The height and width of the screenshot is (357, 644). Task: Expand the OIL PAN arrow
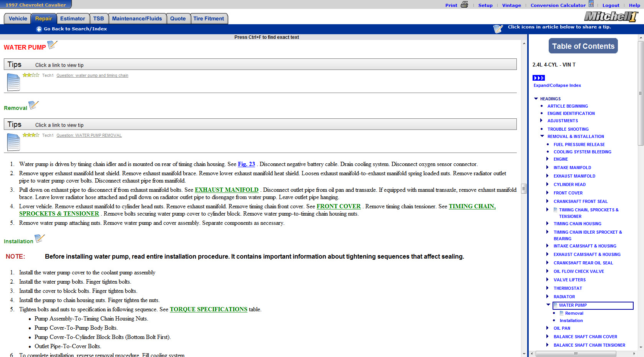pyautogui.click(x=548, y=328)
